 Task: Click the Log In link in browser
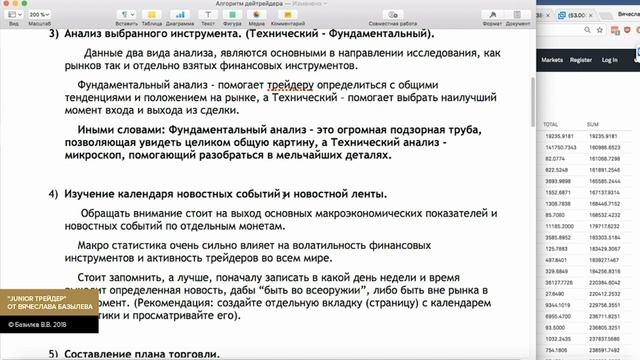[x=609, y=60]
